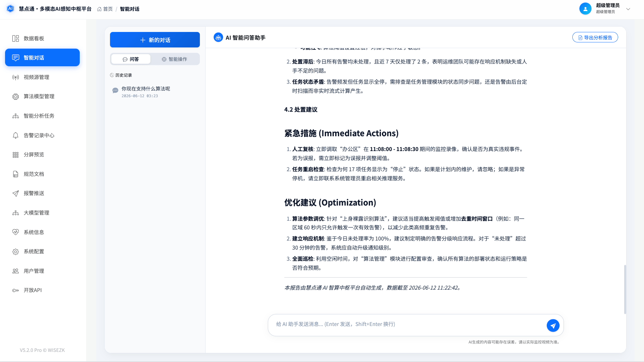Click the 规范文档 document icon
The height and width of the screenshot is (362, 644).
pos(15,174)
